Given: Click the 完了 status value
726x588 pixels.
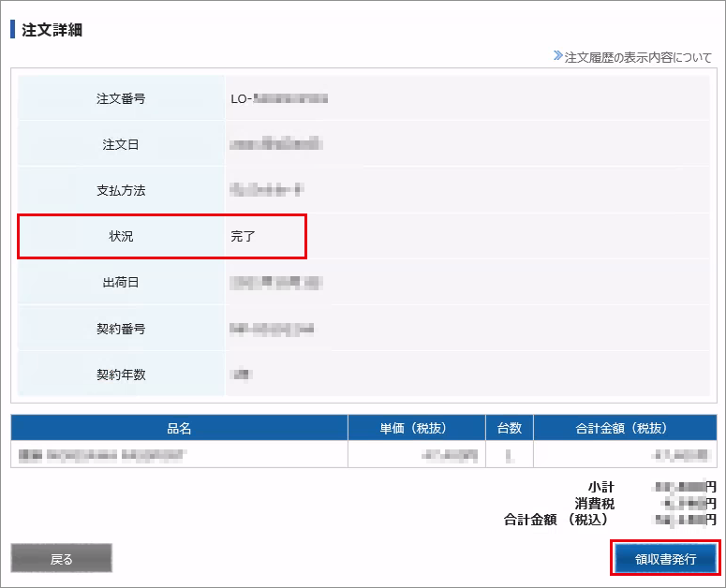Looking at the screenshot, I should (x=244, y=236).
